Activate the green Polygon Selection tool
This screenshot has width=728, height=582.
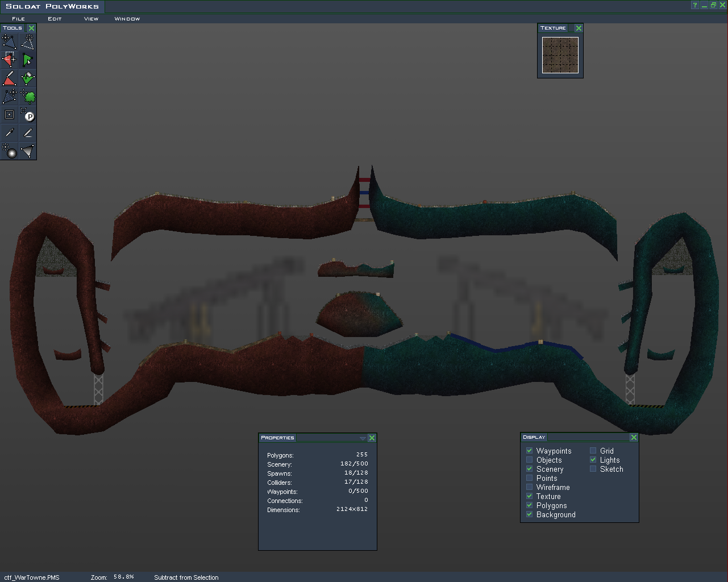click(x=27, y=60)
